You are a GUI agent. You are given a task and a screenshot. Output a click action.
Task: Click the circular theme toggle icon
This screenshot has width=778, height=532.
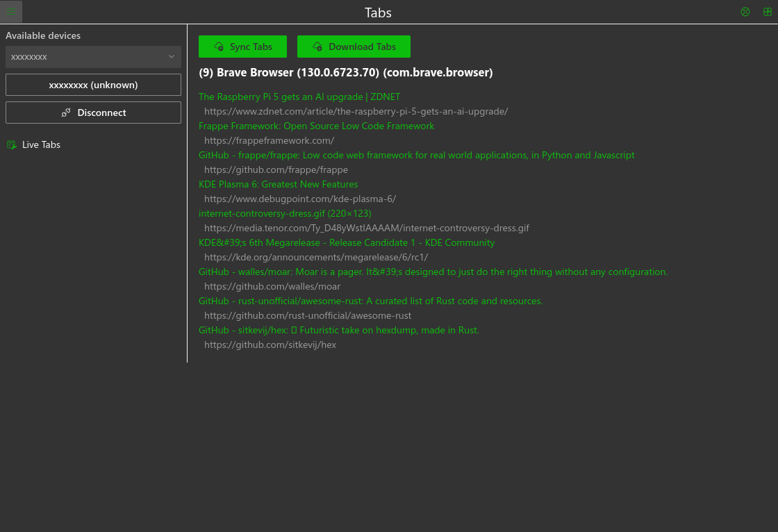tap(745, 12)
